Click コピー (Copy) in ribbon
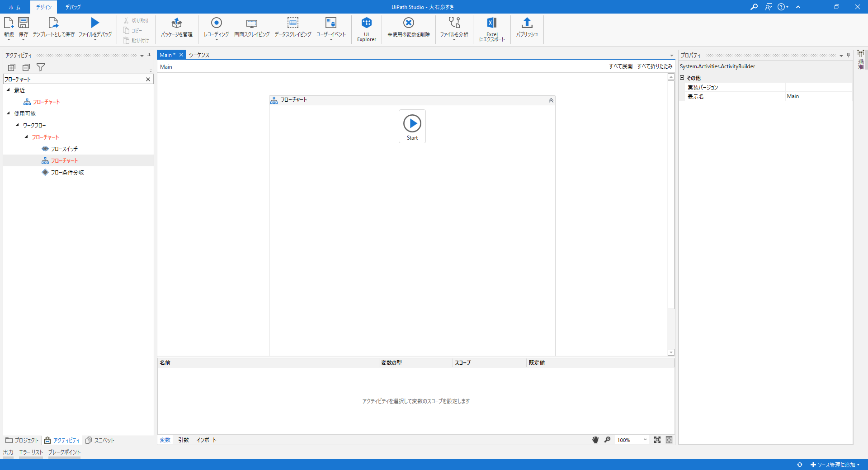The height and width of the screenshot is (470, 868). [133, 31]
